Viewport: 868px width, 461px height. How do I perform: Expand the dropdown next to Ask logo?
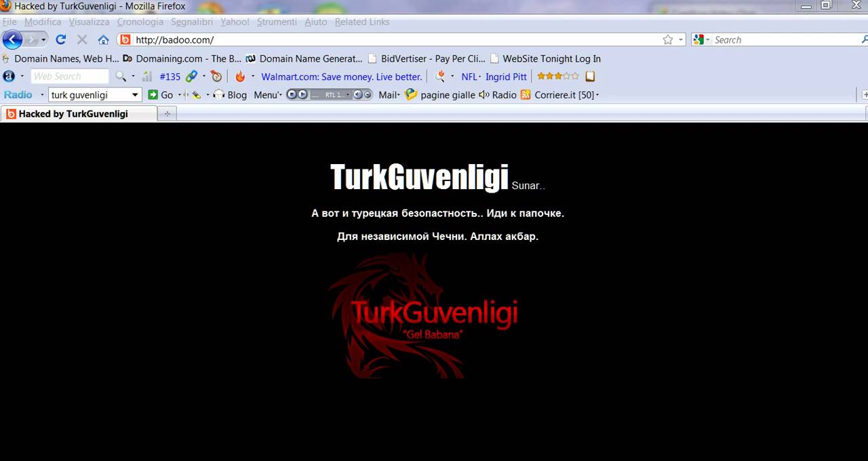[22, 77]
